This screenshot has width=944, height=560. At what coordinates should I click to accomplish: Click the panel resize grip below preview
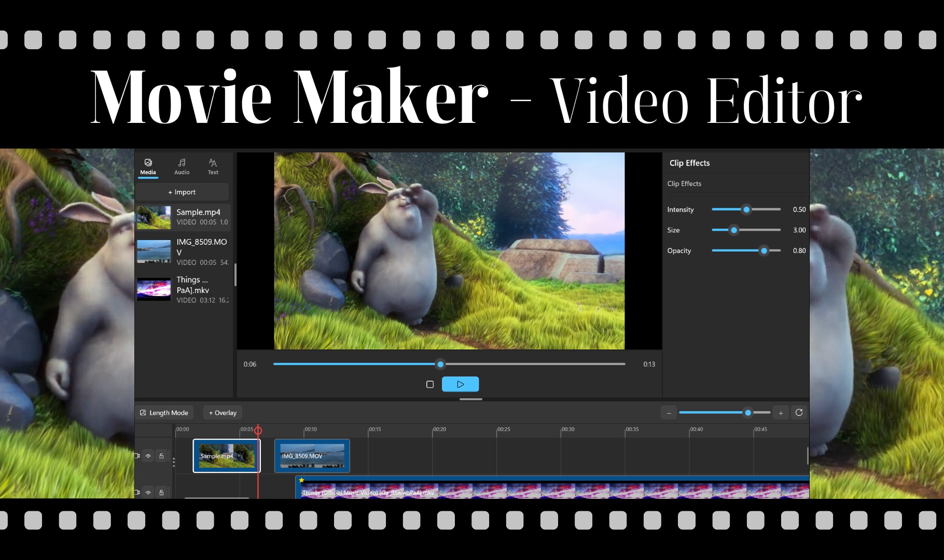point(471,399)
